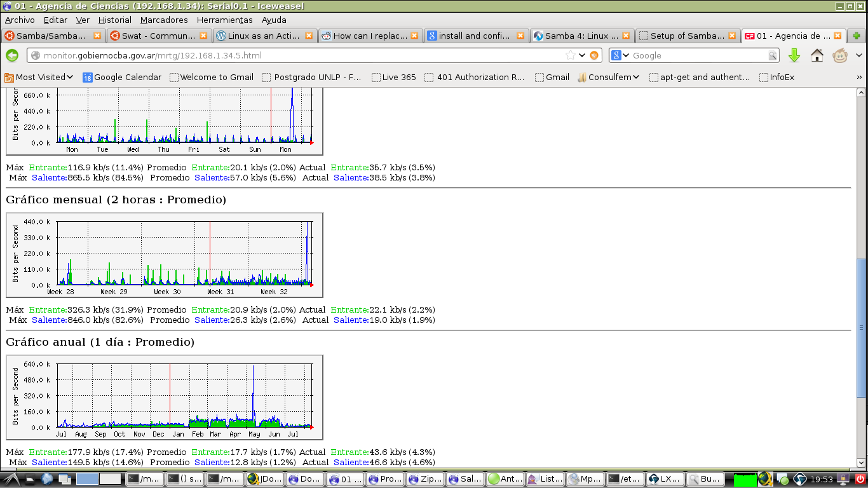
Task: Open a new tab with plus icon
Action: 857,36
